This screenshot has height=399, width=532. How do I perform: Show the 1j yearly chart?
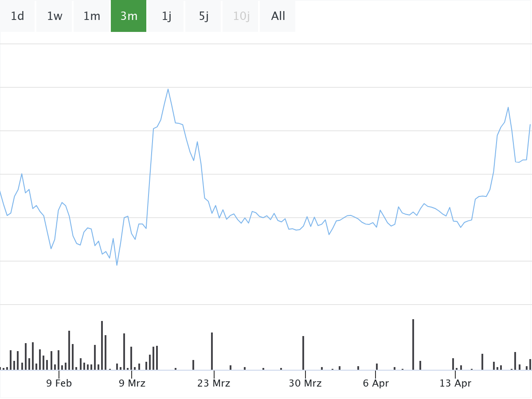click(166, 16)
